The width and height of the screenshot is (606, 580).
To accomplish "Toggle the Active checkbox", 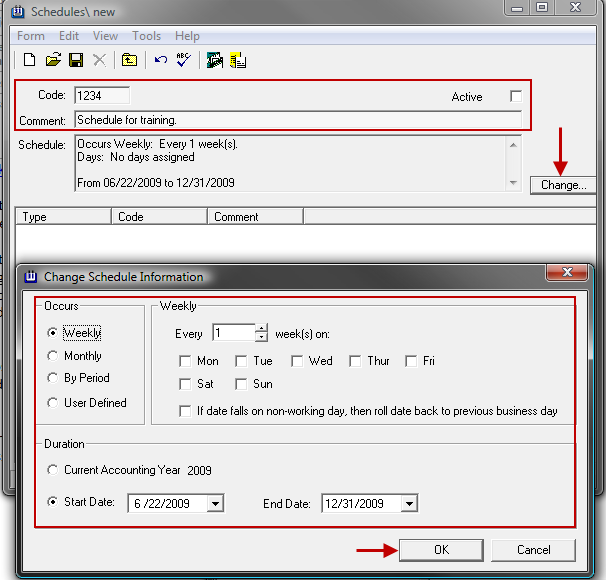I will [x=516, y=96].
